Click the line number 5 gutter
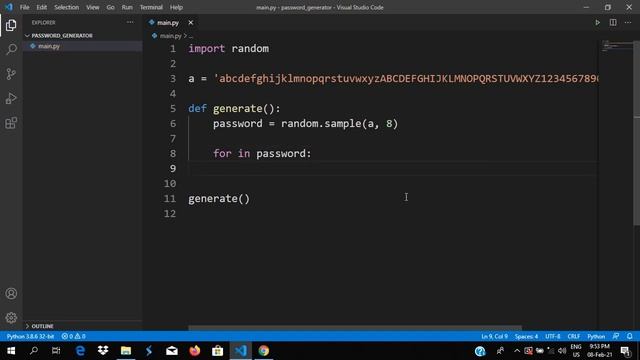The width and height of the screenshot is (640, 360). pyautogui.click(x=173, y=109)
